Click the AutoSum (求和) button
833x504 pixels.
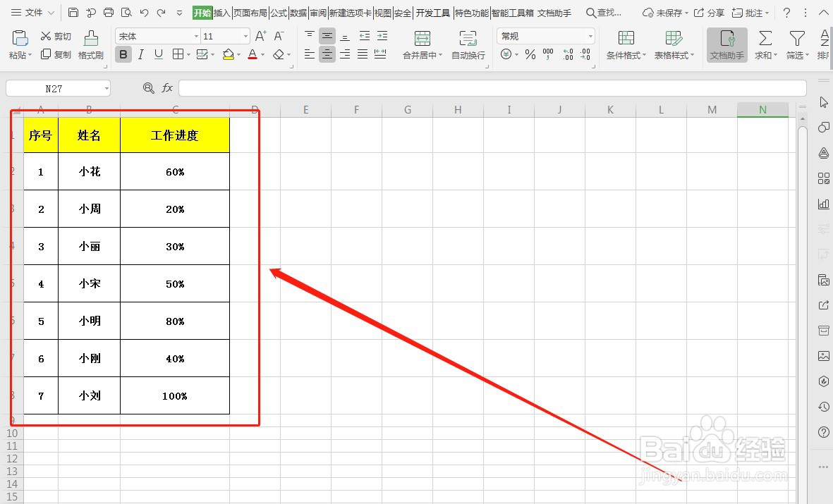[x=765, y=45]
